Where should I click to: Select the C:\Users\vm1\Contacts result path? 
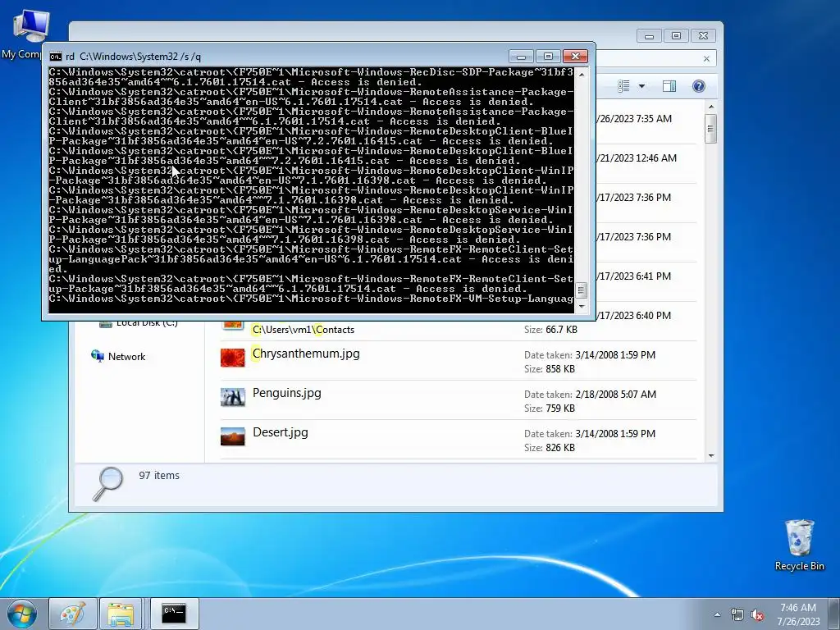304,330
